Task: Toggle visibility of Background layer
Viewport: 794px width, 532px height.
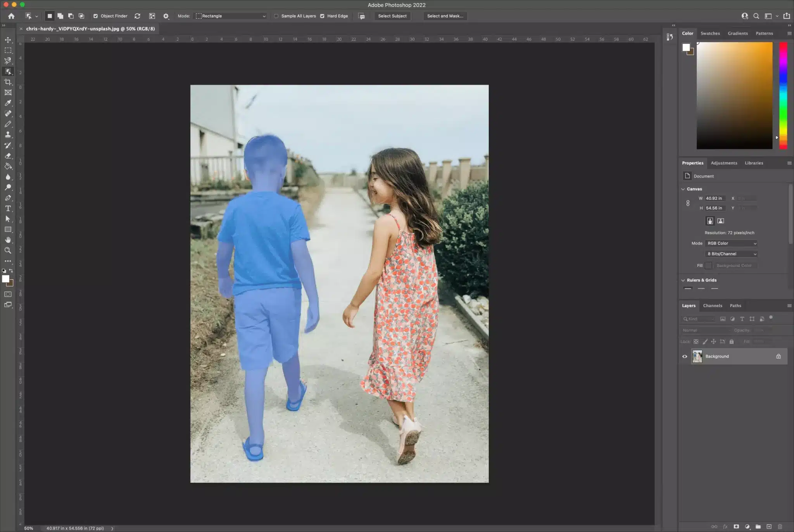Action: 684,356
